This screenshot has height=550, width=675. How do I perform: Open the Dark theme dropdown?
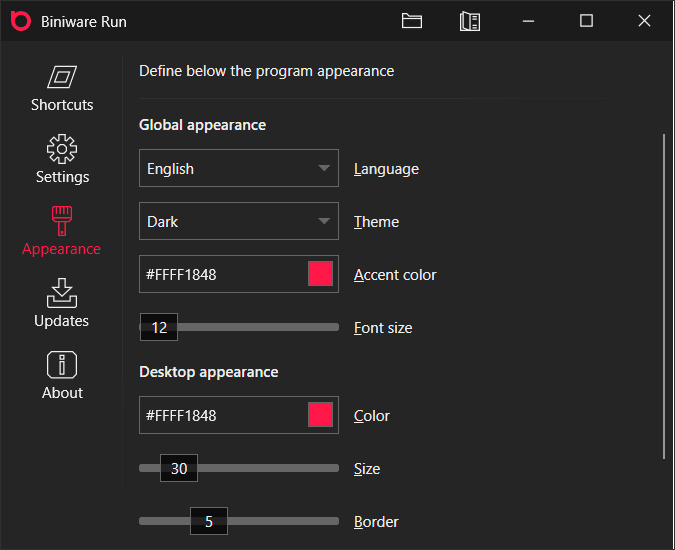[x=239, y=221]
